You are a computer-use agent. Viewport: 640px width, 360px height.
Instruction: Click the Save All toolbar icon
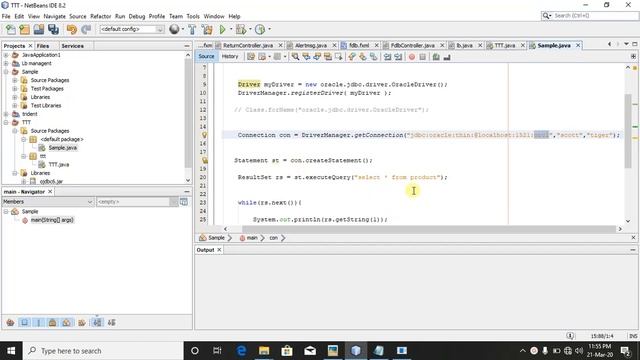(53, 29)
